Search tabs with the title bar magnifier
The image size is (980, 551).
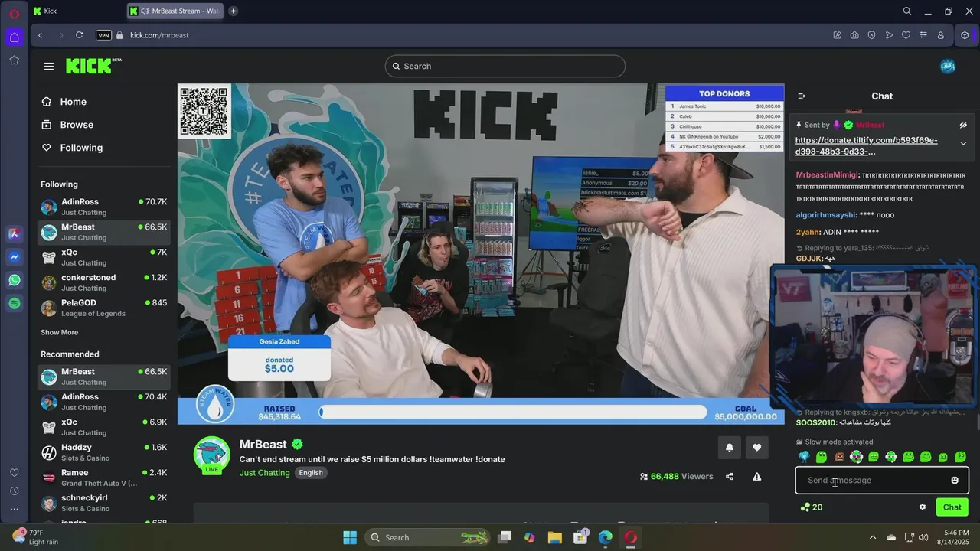907,11
